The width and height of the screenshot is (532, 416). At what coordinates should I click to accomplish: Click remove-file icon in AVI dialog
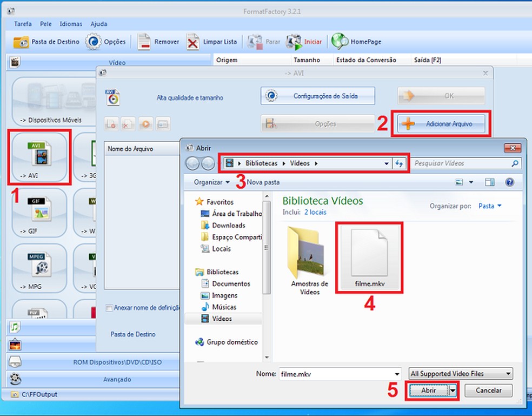point(111,124)
